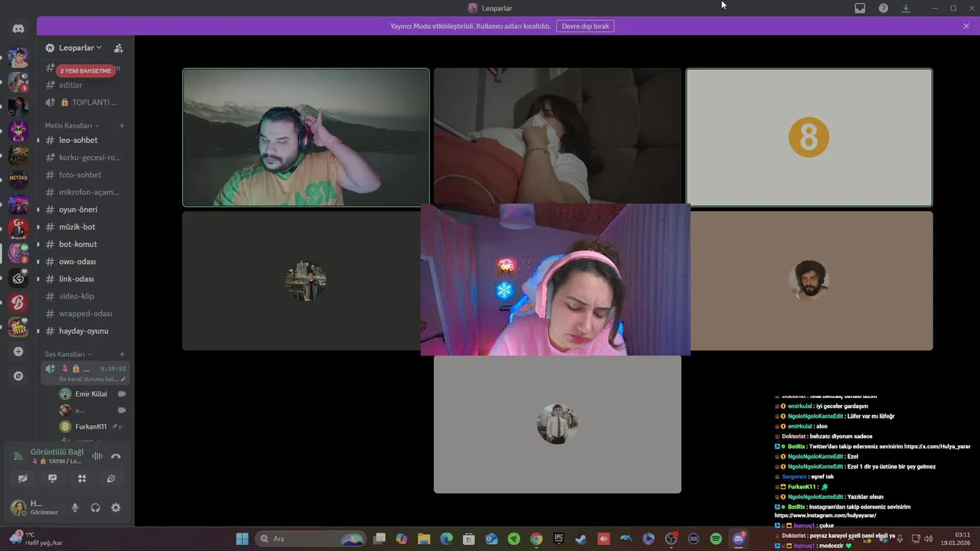Open the wrapped-odası channel
The width and height of the screenshot is (980, 551).
(84, 314)
